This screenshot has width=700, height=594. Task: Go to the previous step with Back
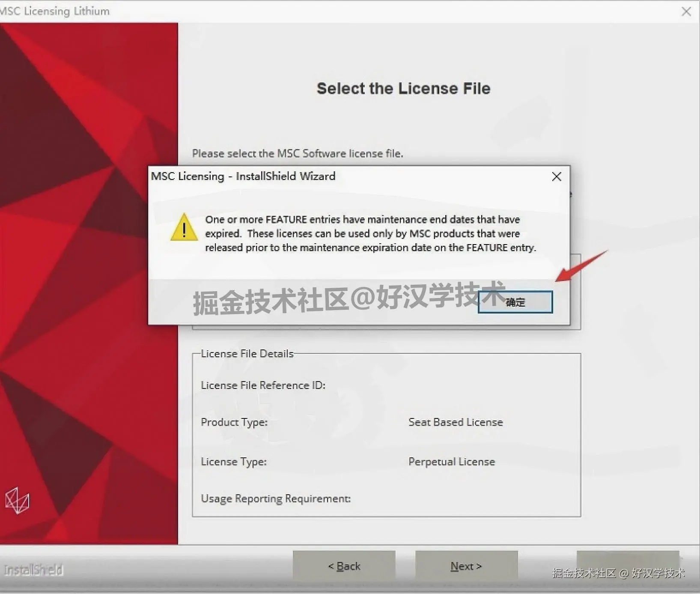pyautogui.click(x=344, y=566)
